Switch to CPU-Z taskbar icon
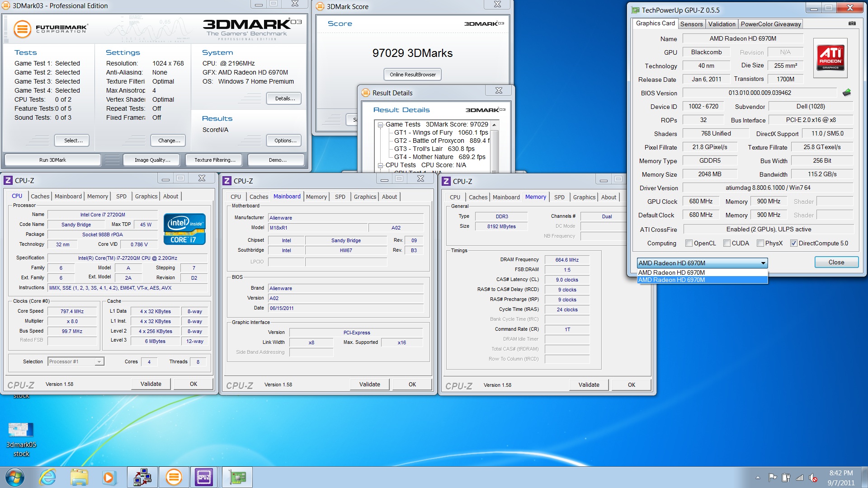Screen dimensions: 868x488 point(204,477)
